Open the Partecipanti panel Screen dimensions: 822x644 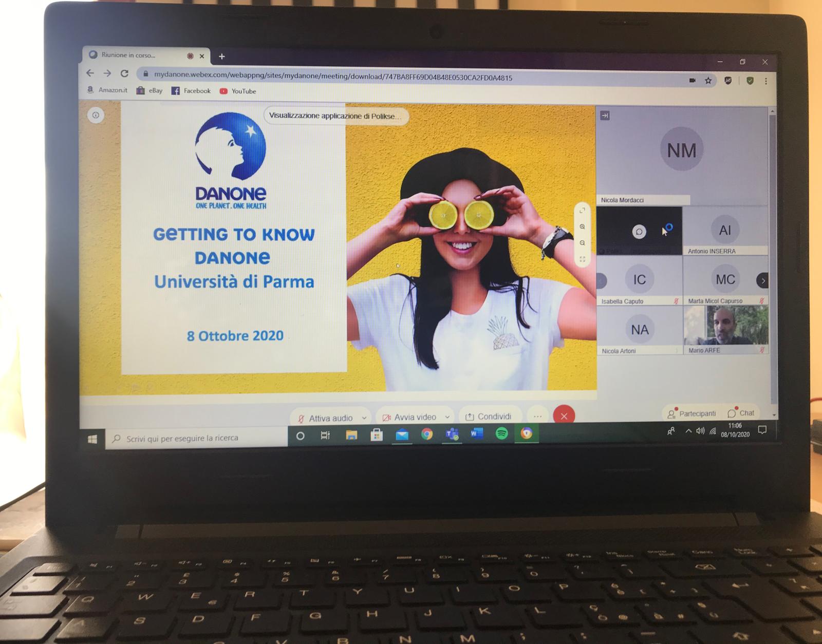(692, 413)
